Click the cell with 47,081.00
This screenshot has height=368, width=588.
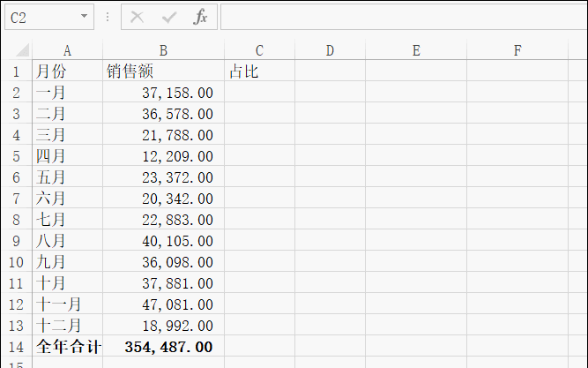pos(163,304)
